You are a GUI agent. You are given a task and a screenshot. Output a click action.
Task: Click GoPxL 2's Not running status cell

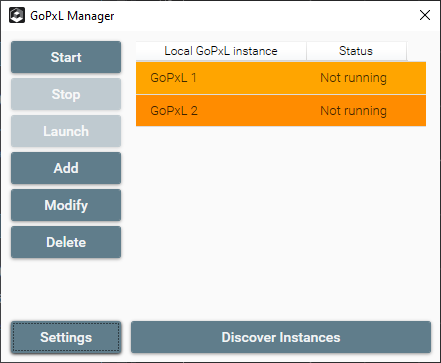tap(353, 110)
